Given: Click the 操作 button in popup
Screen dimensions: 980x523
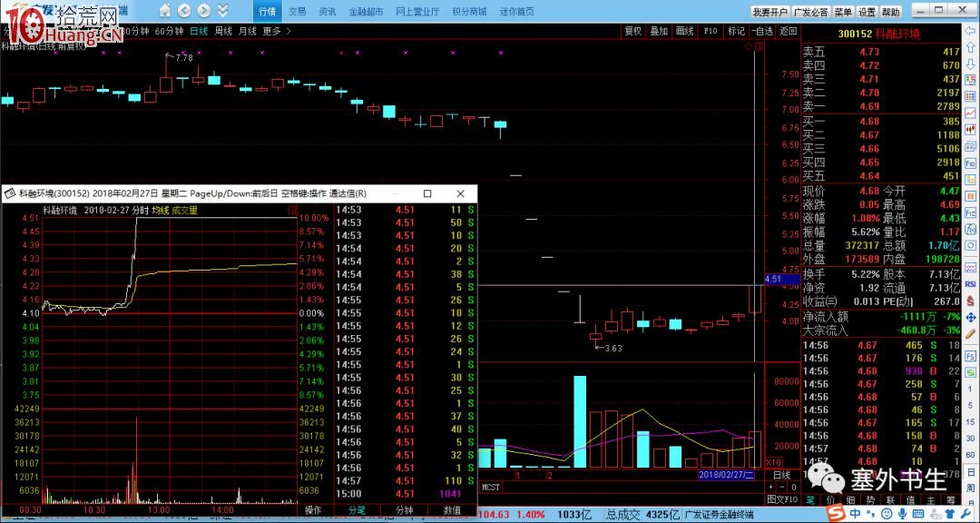Looking at the screenshot, I should pos(314,510).
